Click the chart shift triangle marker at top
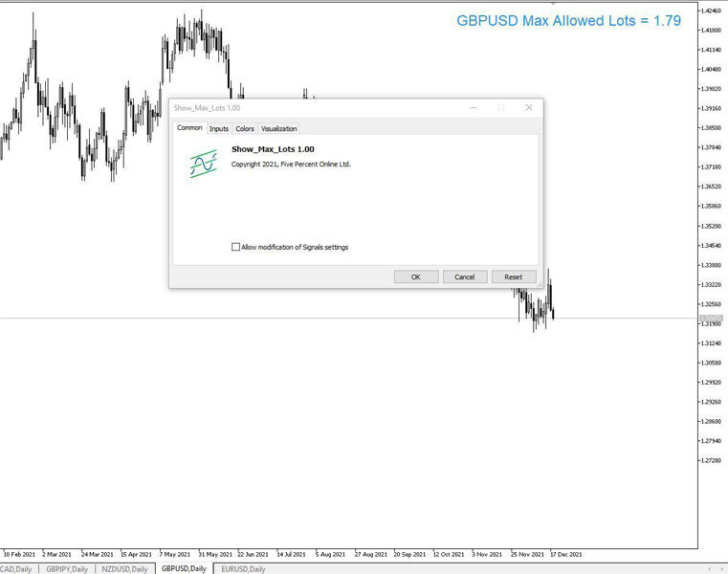Image resolution: width=728 pixels, height=574 pixels. (x=552, y=4)
